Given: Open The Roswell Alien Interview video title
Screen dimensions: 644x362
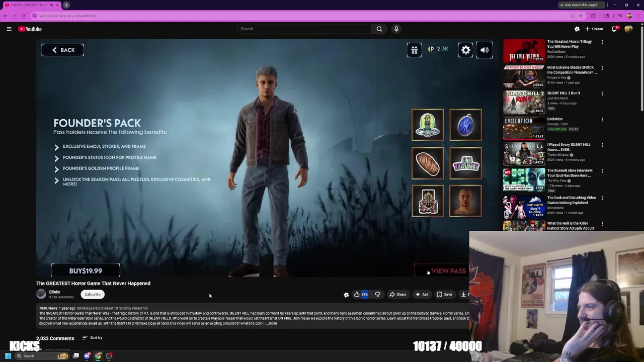Looking at the screenshot, I should [x=571, y=173].
